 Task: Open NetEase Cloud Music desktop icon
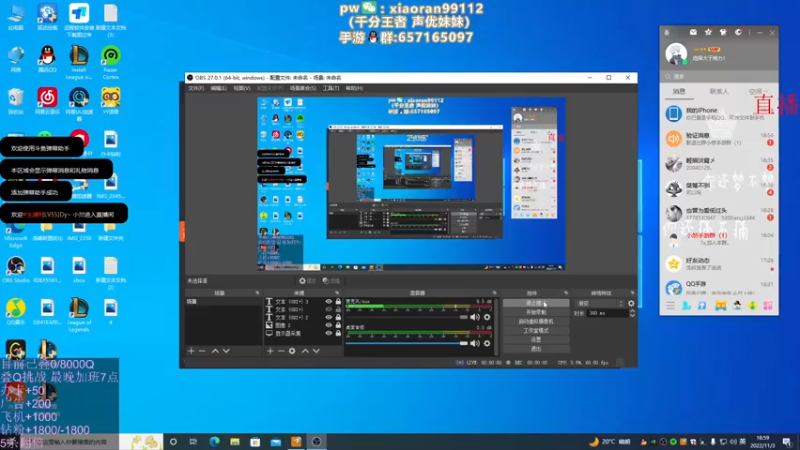47,101
